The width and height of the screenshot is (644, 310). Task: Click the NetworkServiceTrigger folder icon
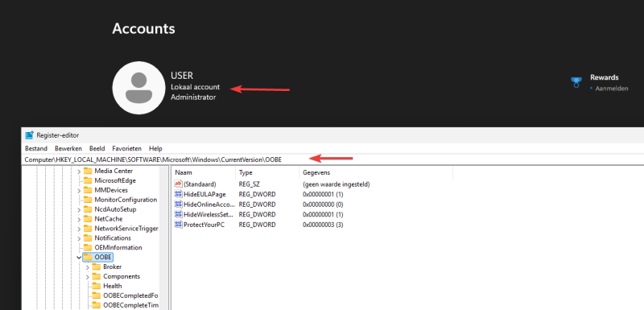(x=88, y=229)
